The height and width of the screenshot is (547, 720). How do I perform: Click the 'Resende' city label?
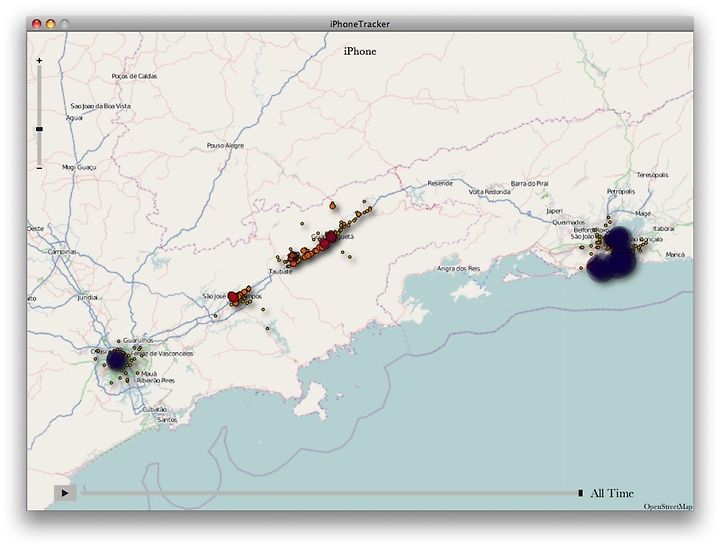coord(440,183)
